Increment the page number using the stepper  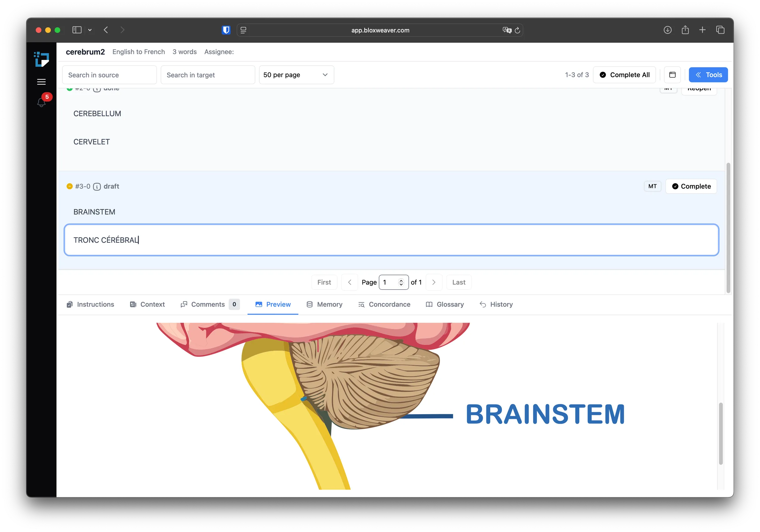pos(401,280)
